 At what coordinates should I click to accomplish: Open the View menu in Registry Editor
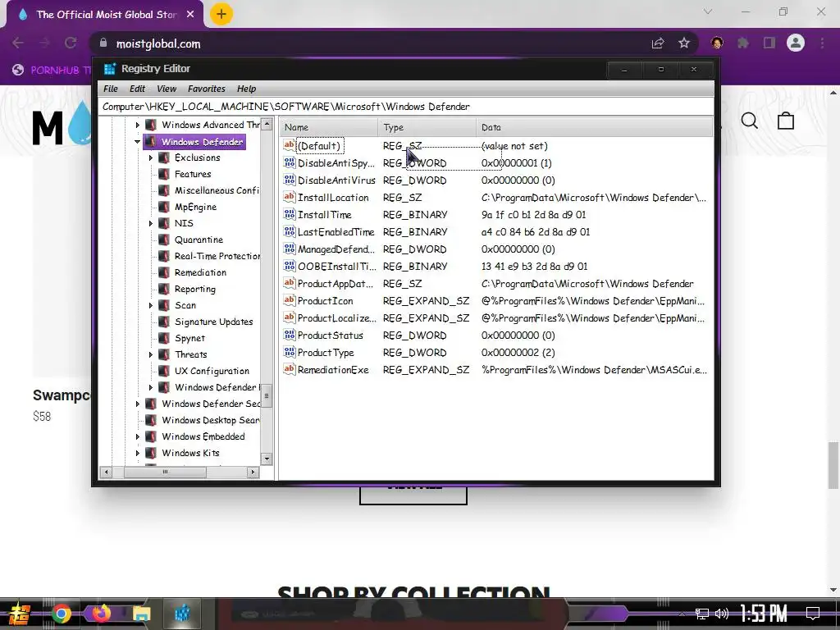[x=167, y=89]
